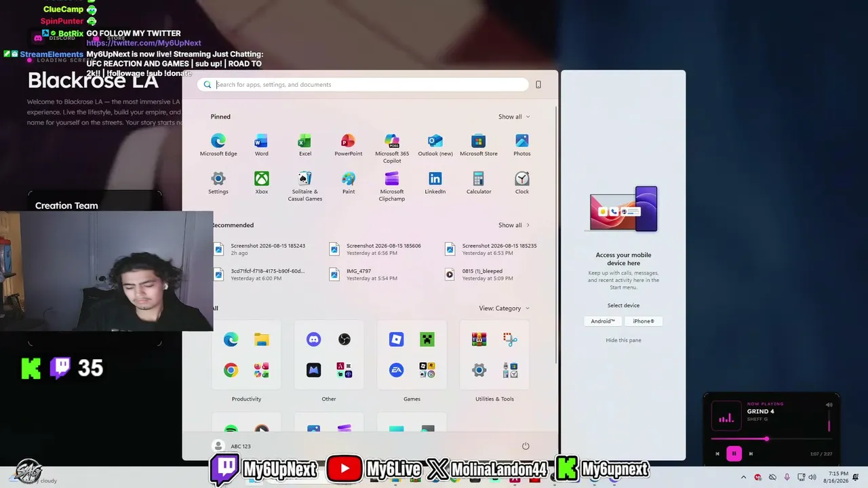Toggle the mobile device pane phone icon

(x=538, y=85)
